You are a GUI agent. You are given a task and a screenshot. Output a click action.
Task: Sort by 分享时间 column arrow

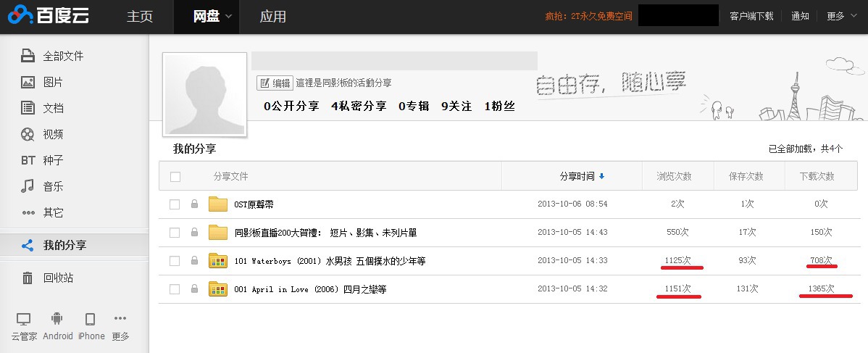tap(602, 176)
